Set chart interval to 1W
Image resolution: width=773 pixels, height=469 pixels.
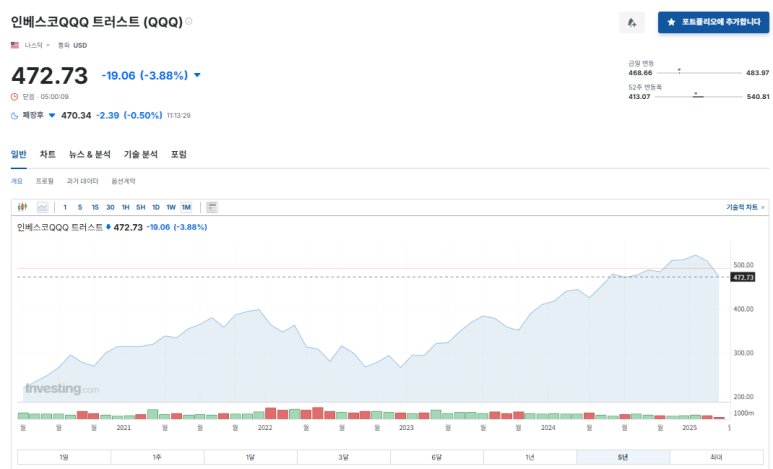coord(171,207)
